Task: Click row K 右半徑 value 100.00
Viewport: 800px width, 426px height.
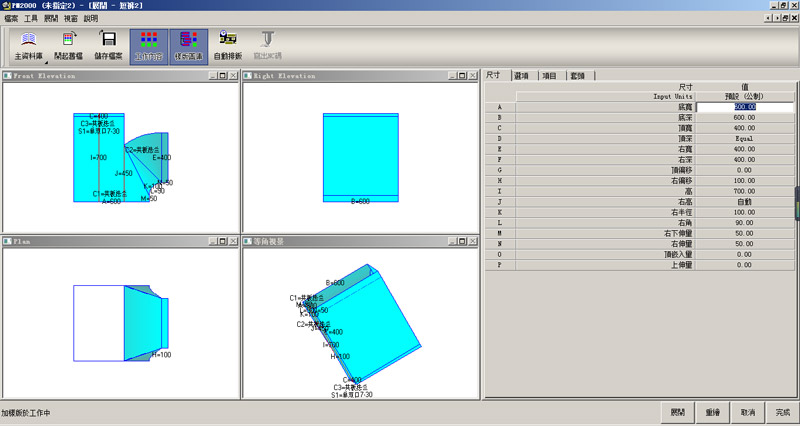Action: 745,212
